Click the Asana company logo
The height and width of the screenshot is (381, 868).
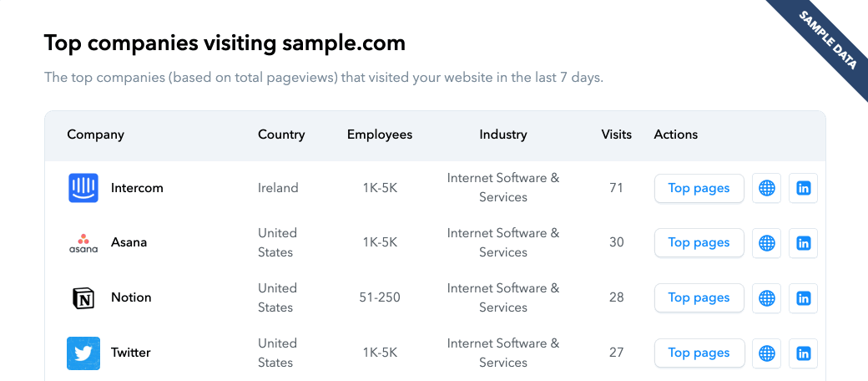pos(83,243)
